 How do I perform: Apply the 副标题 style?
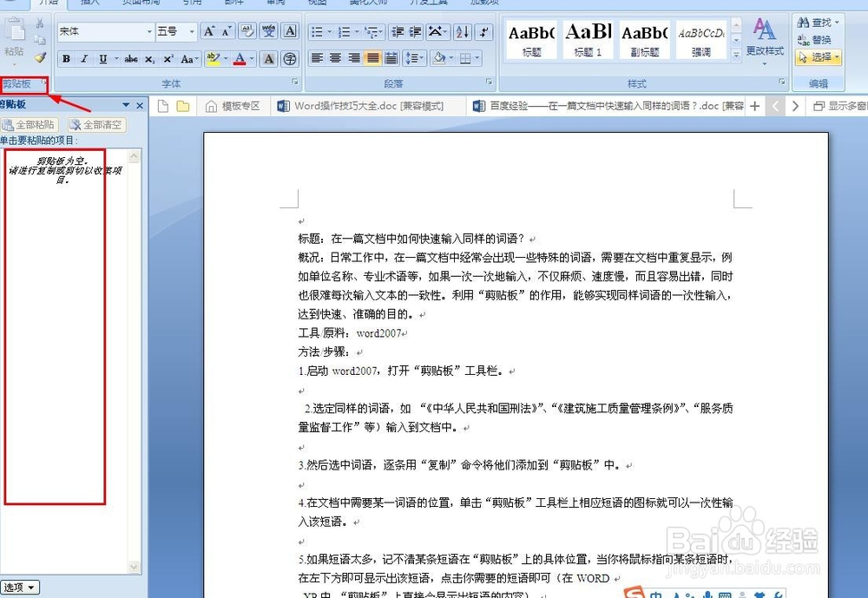tap(645, 40)
